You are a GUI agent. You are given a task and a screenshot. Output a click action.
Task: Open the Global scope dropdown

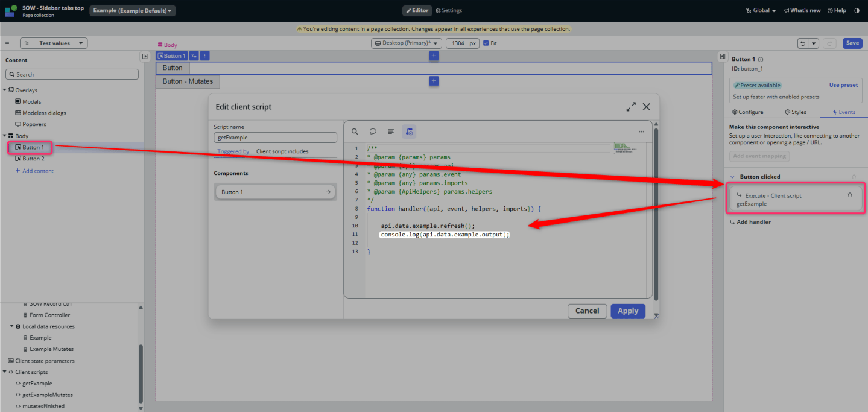click(761, 10)
